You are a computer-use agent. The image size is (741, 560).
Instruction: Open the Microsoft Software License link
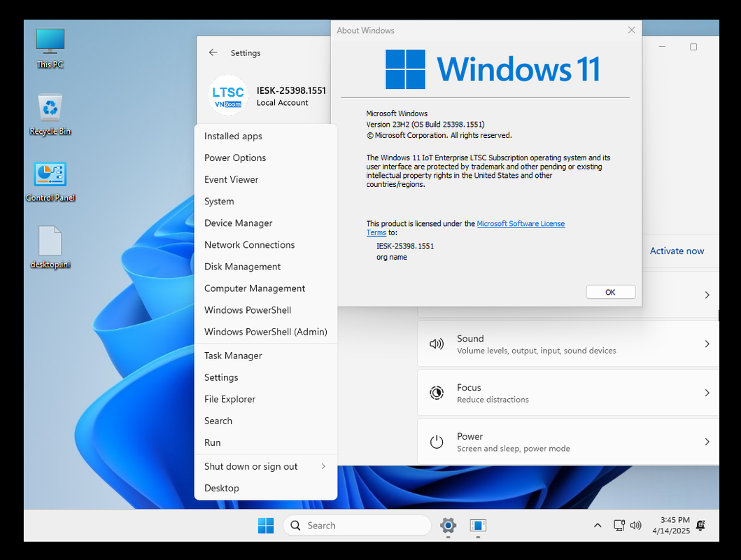[521, 223]
